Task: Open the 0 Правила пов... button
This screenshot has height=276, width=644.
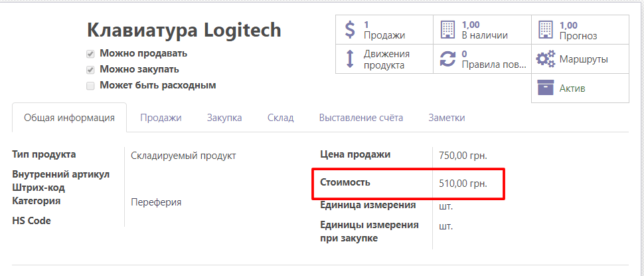Action: point(482,59)
